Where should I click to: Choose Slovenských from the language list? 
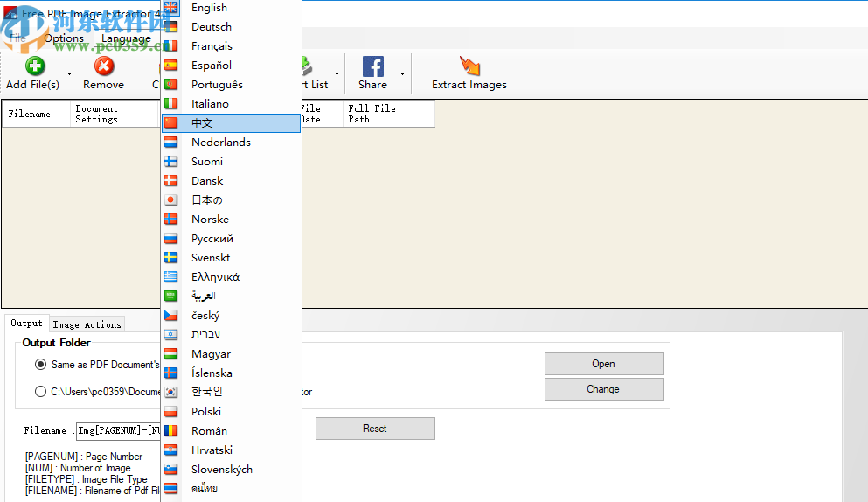pyautogui.click(x=232, y=470)
